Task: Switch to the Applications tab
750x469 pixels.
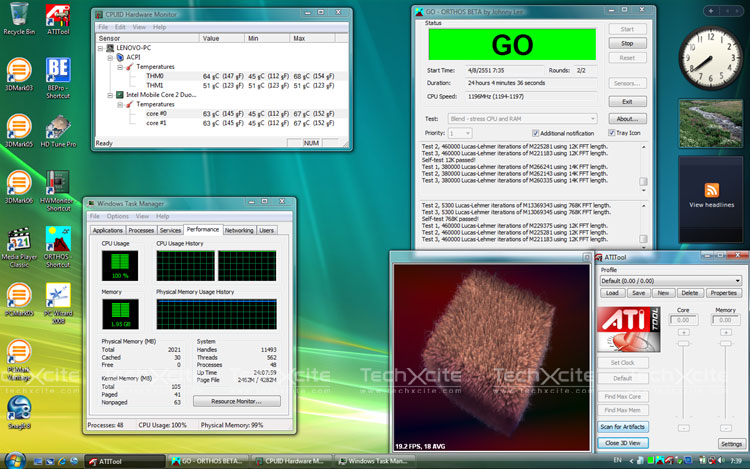Action: (x=108, y=230)
